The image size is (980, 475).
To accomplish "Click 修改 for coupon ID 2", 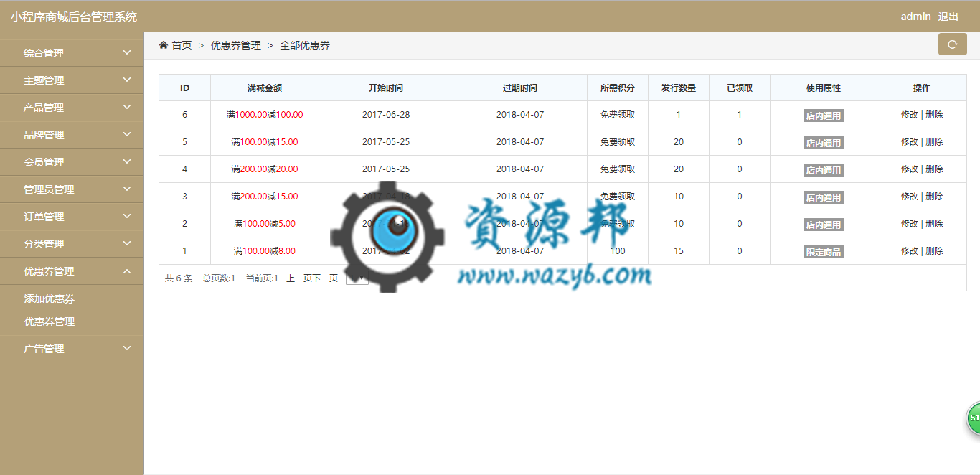I will pos(910,224).
